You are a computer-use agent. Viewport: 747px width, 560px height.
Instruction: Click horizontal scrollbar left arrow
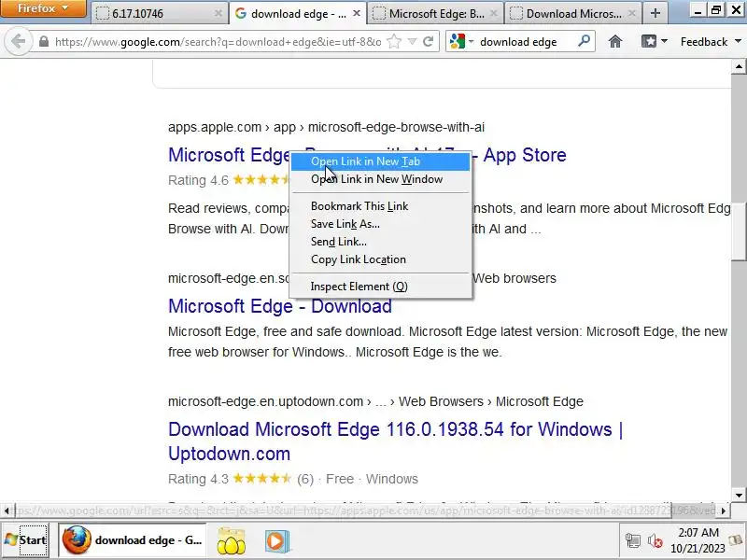coord(7,511)
